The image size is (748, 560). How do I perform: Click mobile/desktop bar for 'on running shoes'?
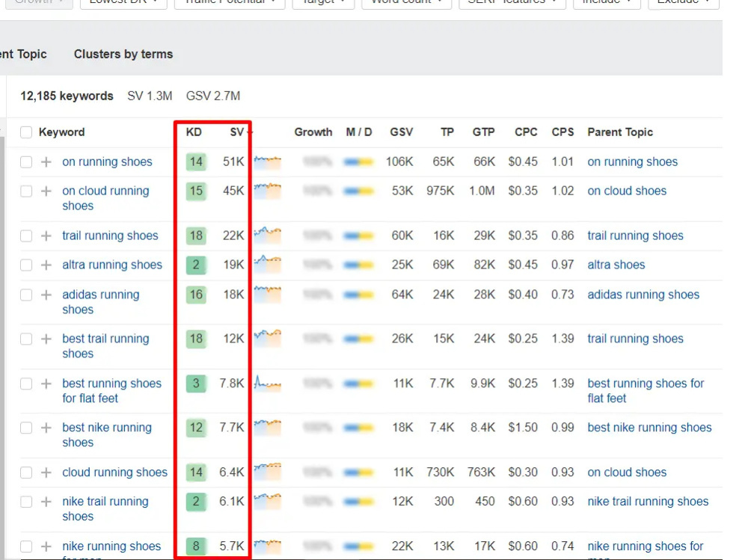[x=358, y=162]
